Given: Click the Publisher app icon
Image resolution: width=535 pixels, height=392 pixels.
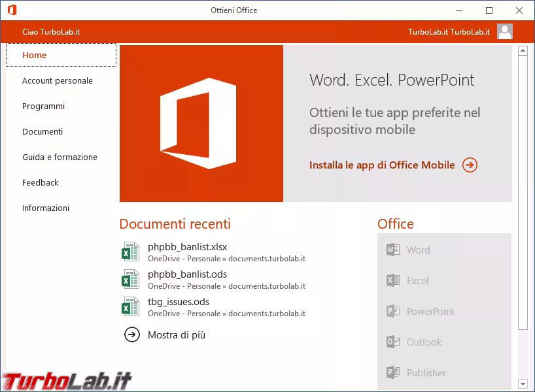Looking at the screenshot, I should 393,372.
